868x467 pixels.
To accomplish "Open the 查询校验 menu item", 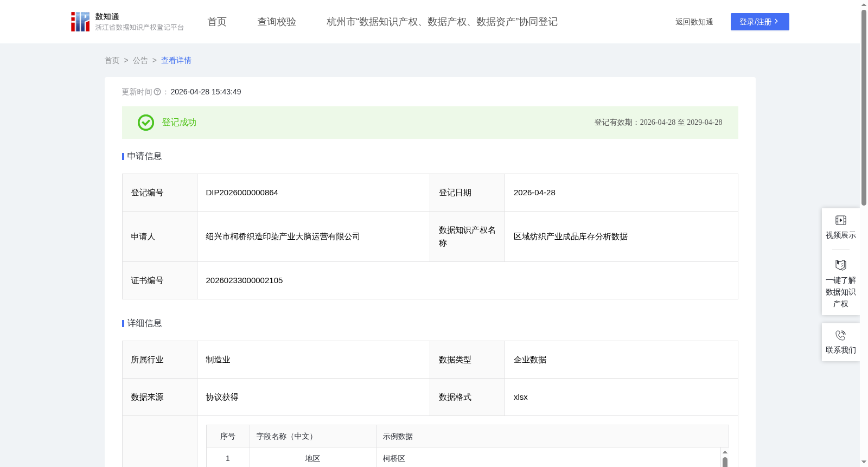I will point(277,22).
